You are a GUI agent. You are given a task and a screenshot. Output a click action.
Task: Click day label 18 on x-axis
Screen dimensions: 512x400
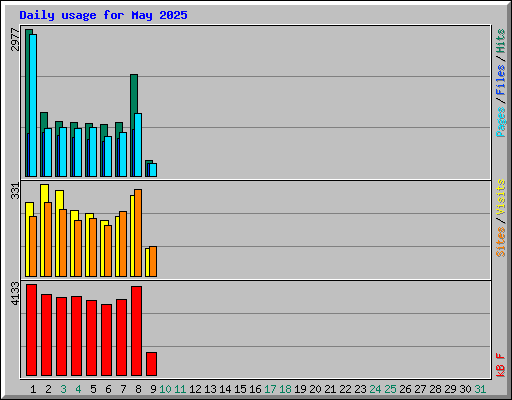click(285, 389)
